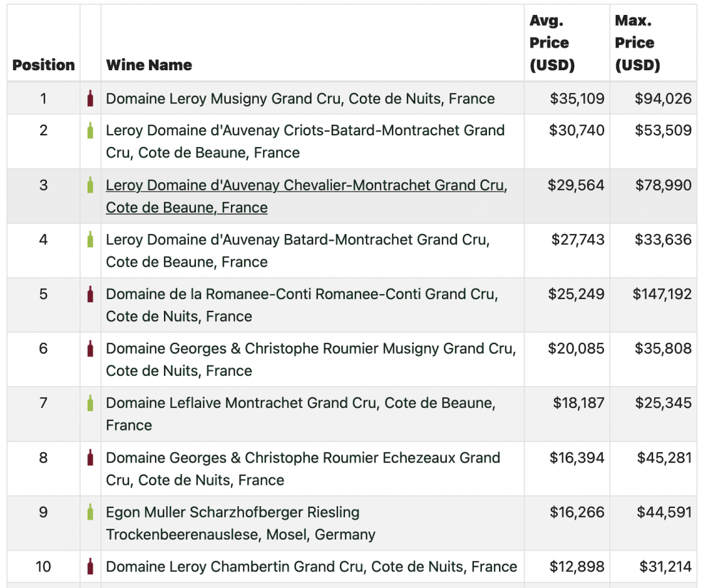Select max price $44,591
Image resolution: width=703 pixels, height=588 pixels.
click(665, 513)
